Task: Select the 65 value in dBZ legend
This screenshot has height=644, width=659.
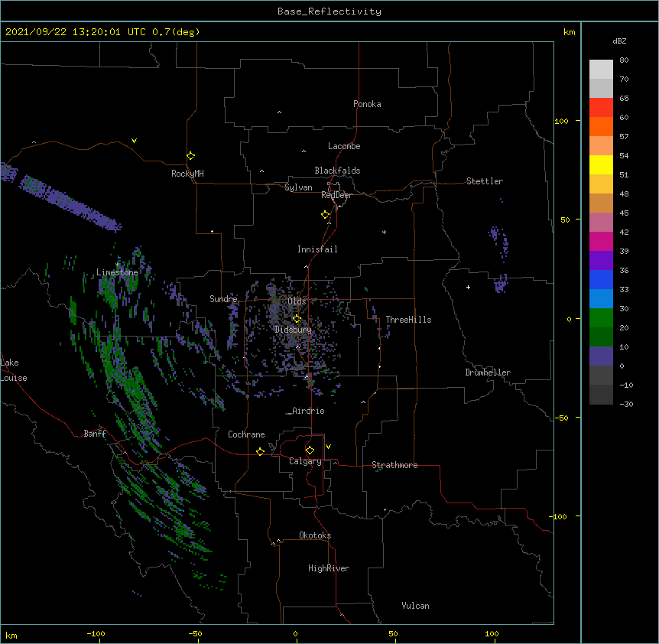Action: coord(624,99)
